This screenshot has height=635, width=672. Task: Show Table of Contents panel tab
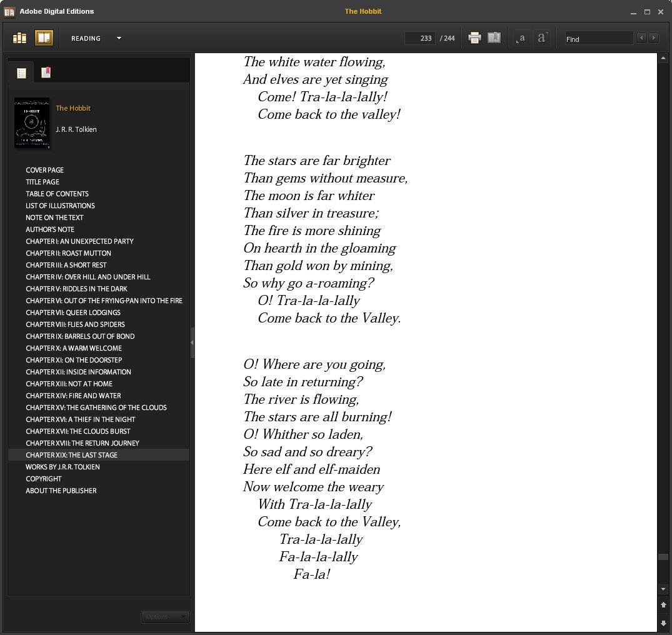pos(21,73)
